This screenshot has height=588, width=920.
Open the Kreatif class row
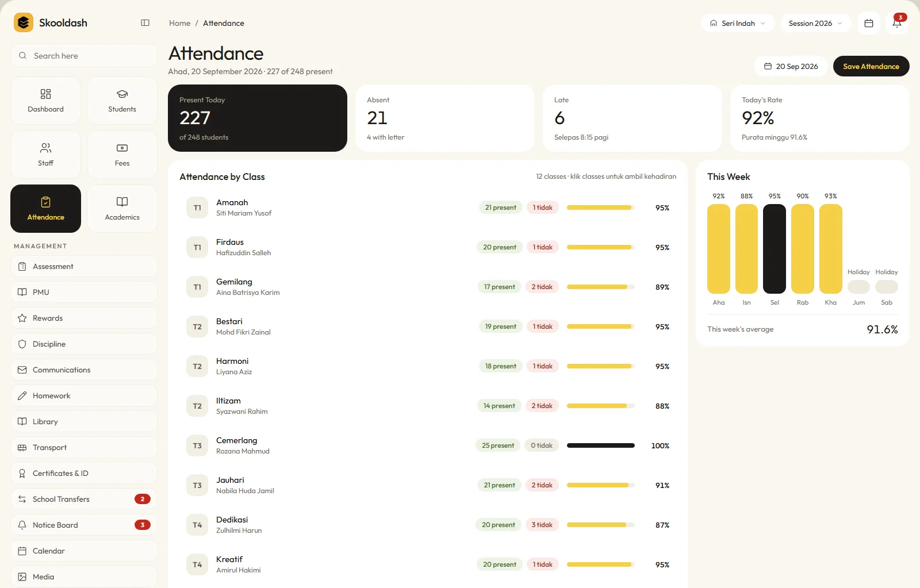point(428,565)
